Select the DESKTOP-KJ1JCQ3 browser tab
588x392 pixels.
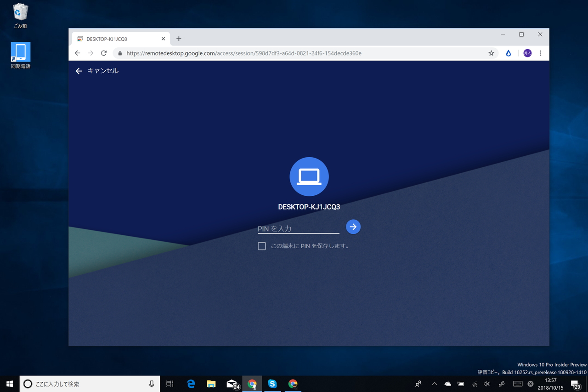pos(120,39)
